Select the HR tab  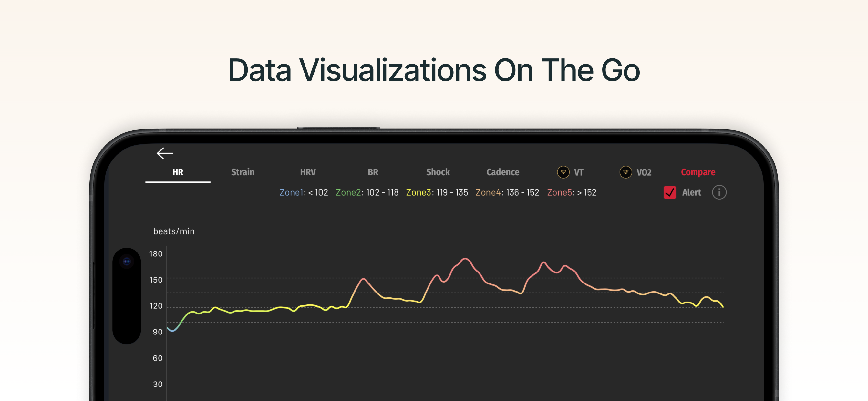pos(178,172)
